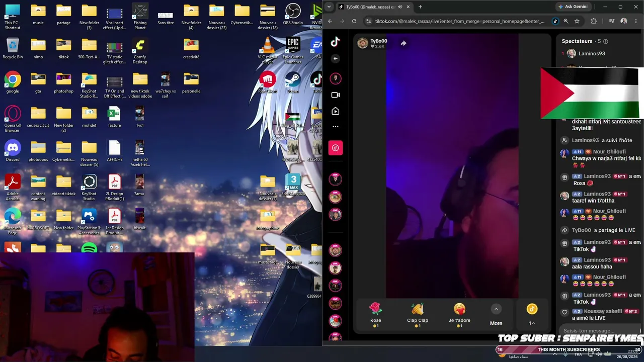644x362 pixels.
Task: Open a new browser tab
Action: (420, 7)
